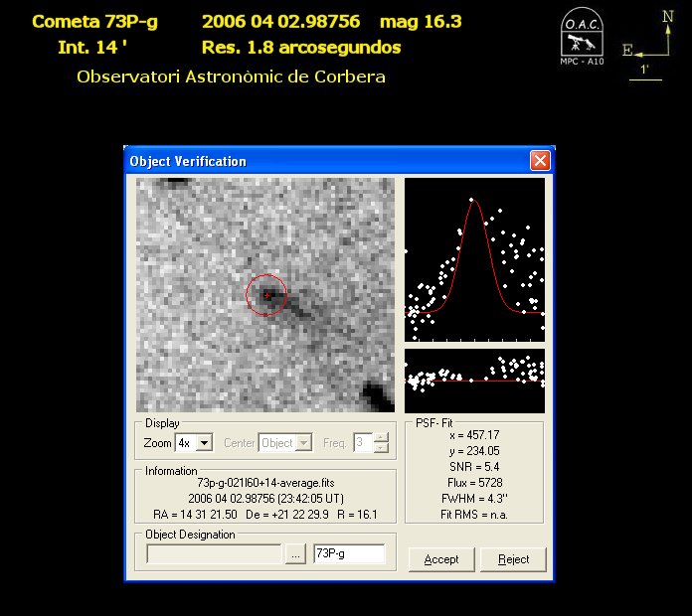Click the 1' scale bar indicator
Viewport: 692px width, 616px height.
coord(645,73)
